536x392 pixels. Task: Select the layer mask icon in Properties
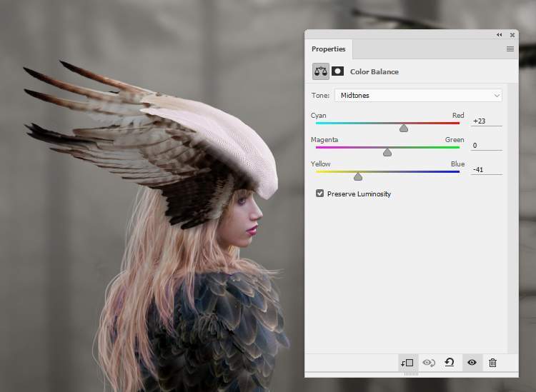pos(338,71)
